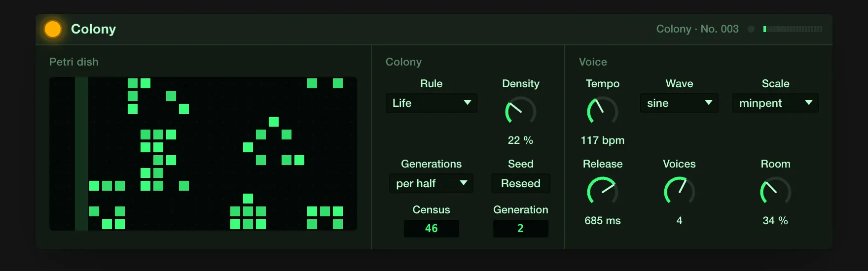
Task: Click the playhead column in the Petri dish
Action: pos(81,154)
